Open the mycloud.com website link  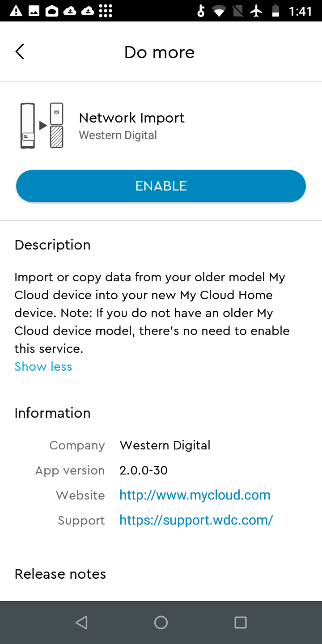coord(195,495)
